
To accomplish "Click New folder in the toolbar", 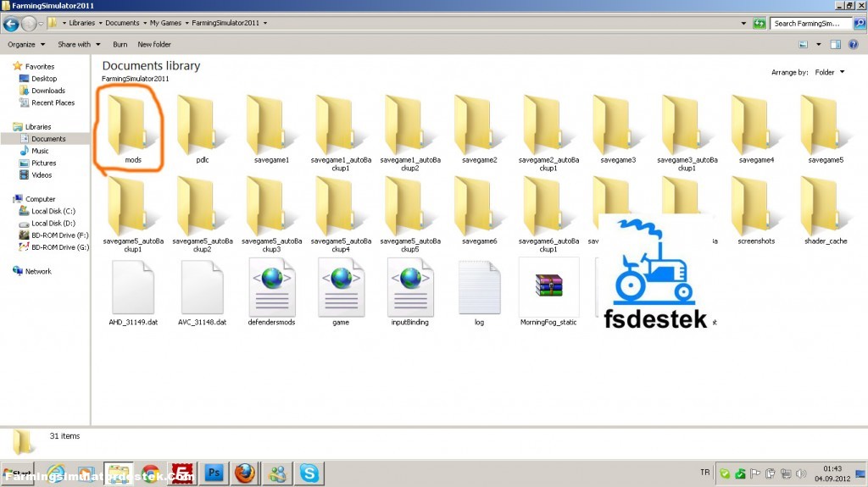I will [x=154, y=44].
